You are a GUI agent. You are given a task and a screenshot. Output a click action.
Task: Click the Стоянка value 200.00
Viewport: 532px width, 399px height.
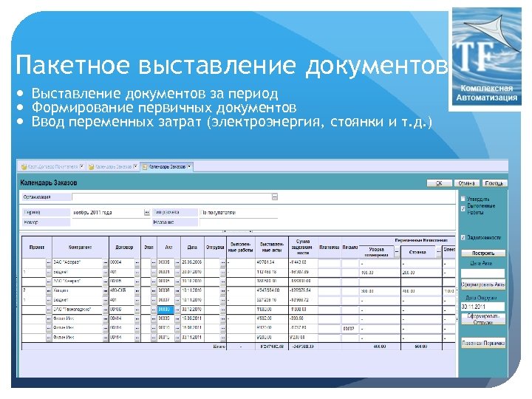click(x=421, y=273)
